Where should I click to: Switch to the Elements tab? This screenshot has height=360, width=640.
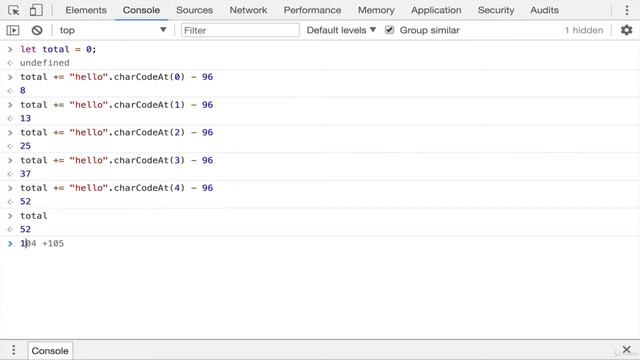pyautogui.click(x=86, y=10)
